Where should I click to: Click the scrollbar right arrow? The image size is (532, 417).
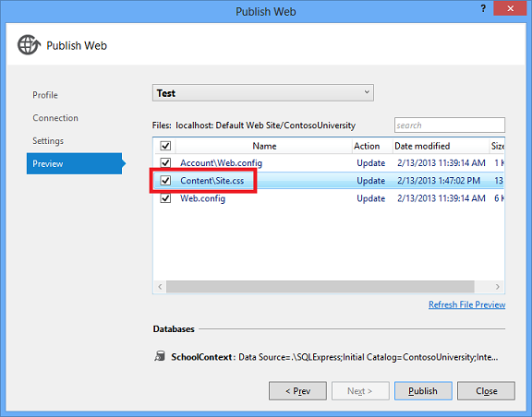point(498,287)
